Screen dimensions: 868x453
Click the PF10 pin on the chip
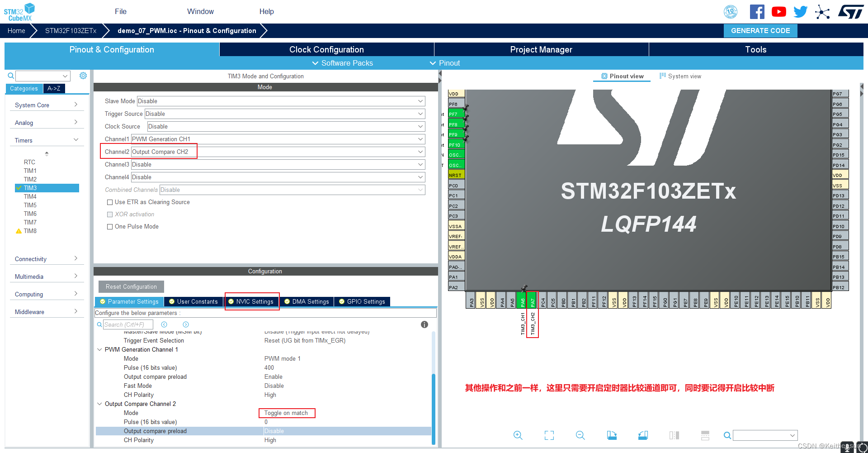(456, 145)
